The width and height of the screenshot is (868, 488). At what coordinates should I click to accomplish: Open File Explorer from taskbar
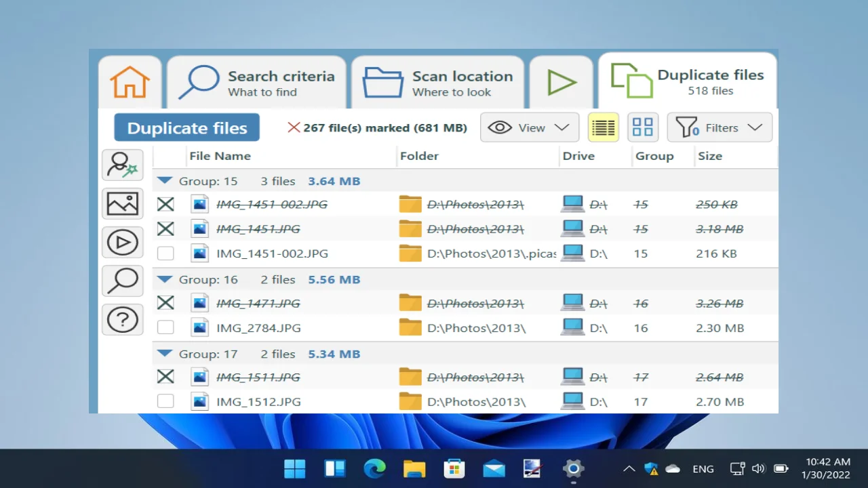tap(414, 468)
